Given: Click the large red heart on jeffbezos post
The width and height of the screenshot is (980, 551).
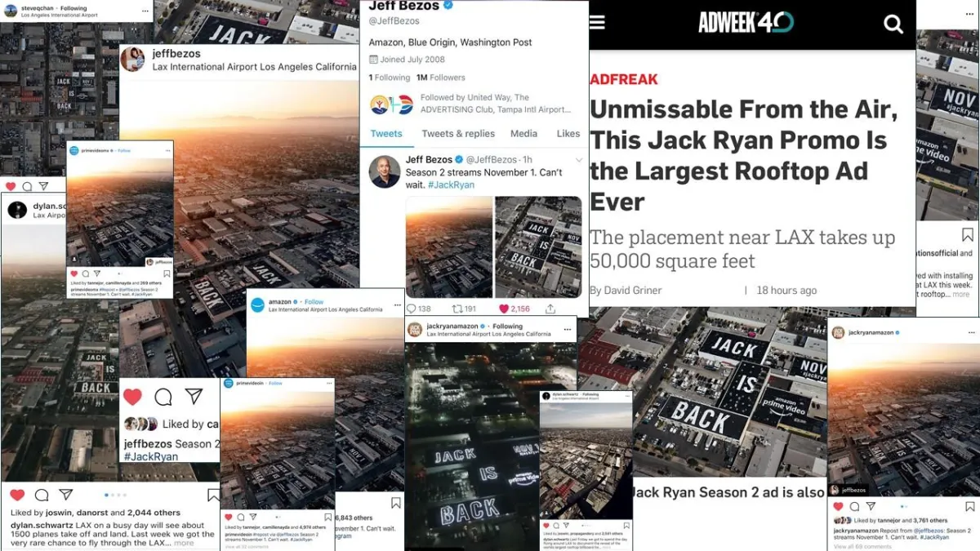Looking at the screenshot, I should point(132,397).
